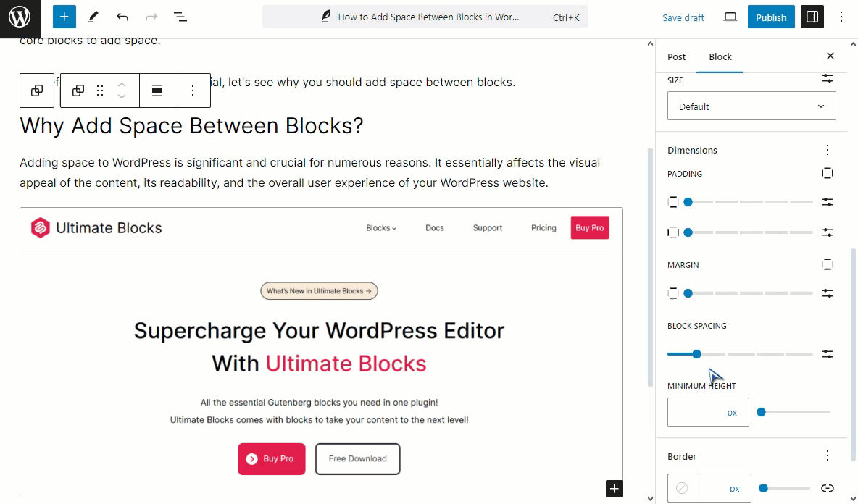Viewport: 858px width, 504px height.
Task: Switch to the Block tab
Action: pyautogui.click(x=720, y=56)
